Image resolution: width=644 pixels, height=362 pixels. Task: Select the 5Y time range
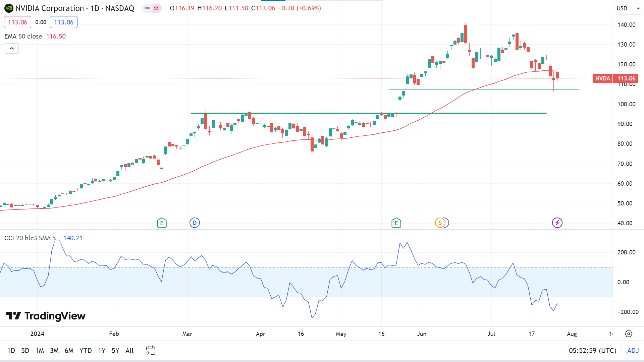115,351
